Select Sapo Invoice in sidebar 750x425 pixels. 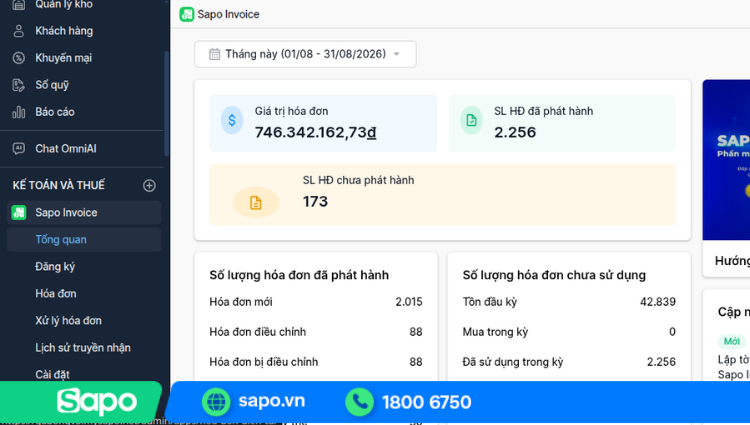[x=84, y=213]
